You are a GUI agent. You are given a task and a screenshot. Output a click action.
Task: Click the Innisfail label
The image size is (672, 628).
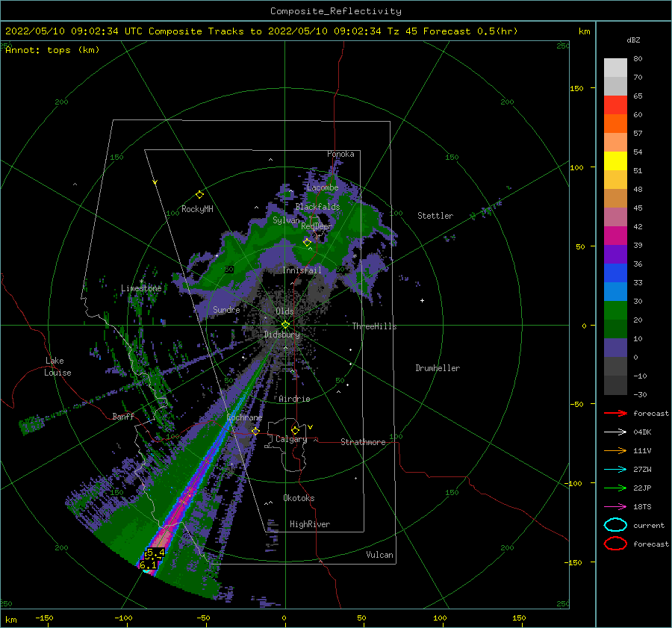click(302, 270)
